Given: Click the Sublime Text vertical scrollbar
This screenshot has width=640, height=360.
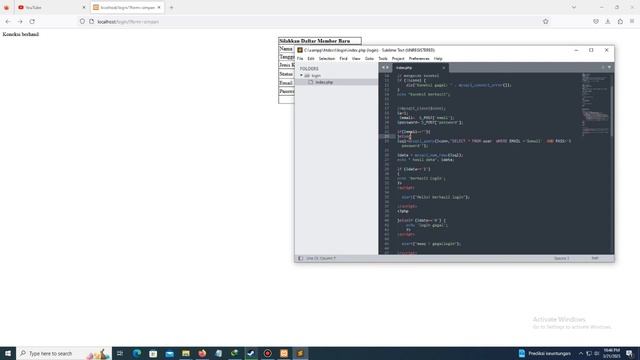Looking at the screenshot, I should [612, 110].
